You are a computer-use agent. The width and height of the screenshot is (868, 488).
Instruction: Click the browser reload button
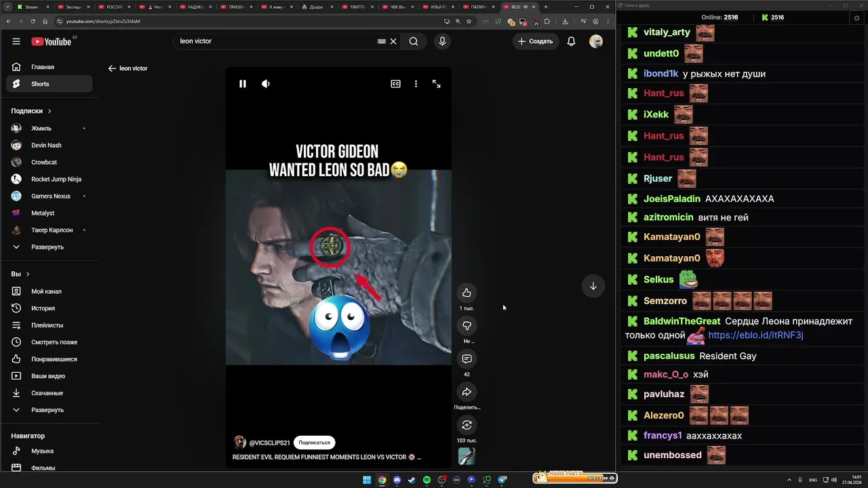(x=33, y=21)
